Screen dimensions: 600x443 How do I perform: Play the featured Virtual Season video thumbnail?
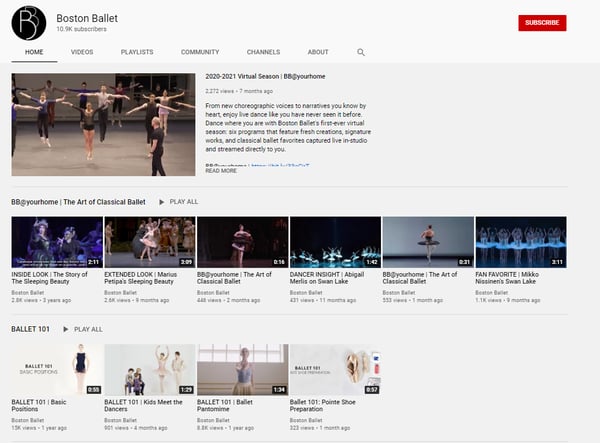(103, 125)
